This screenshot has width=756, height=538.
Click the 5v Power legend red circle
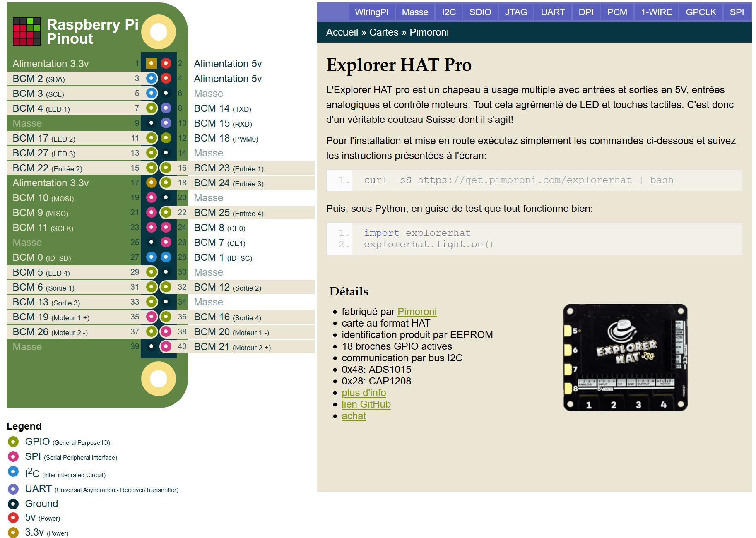tap(13, 518)
